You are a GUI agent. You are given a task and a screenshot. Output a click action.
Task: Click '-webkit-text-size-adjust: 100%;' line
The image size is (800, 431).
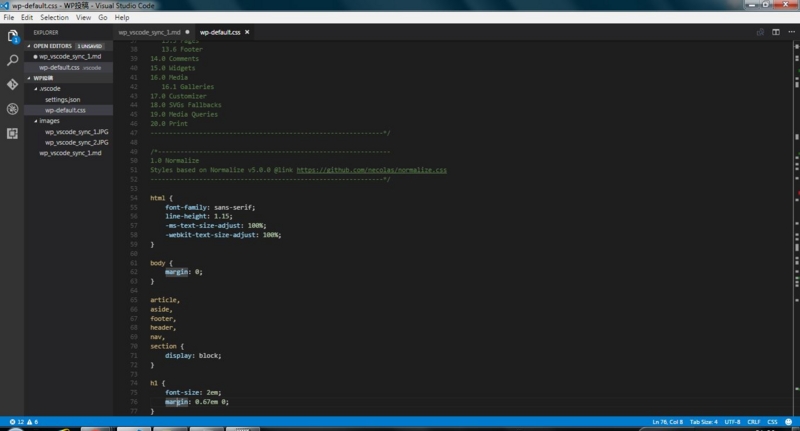223,235
